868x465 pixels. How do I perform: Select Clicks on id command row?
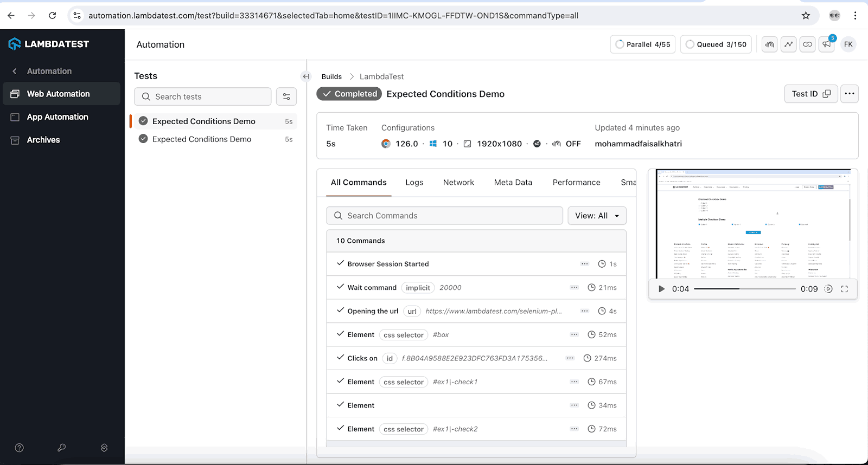476,358
